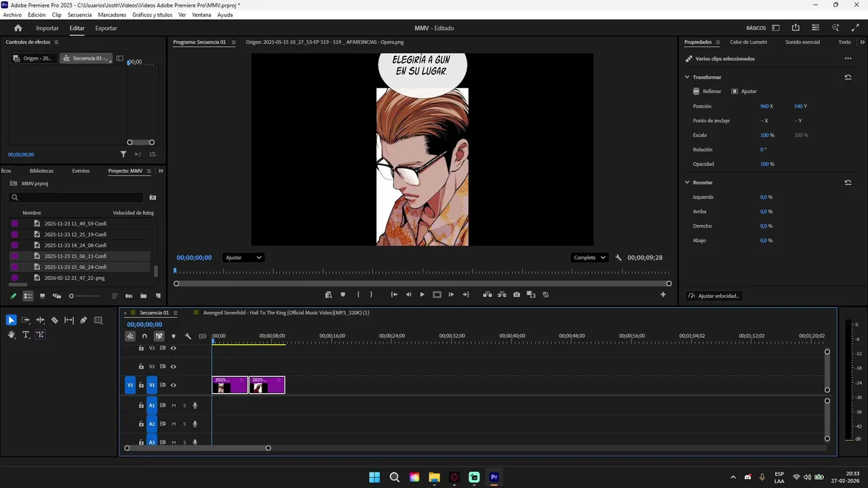
Task: Open the Button Editor plus icon
Action: click(663, 295)
